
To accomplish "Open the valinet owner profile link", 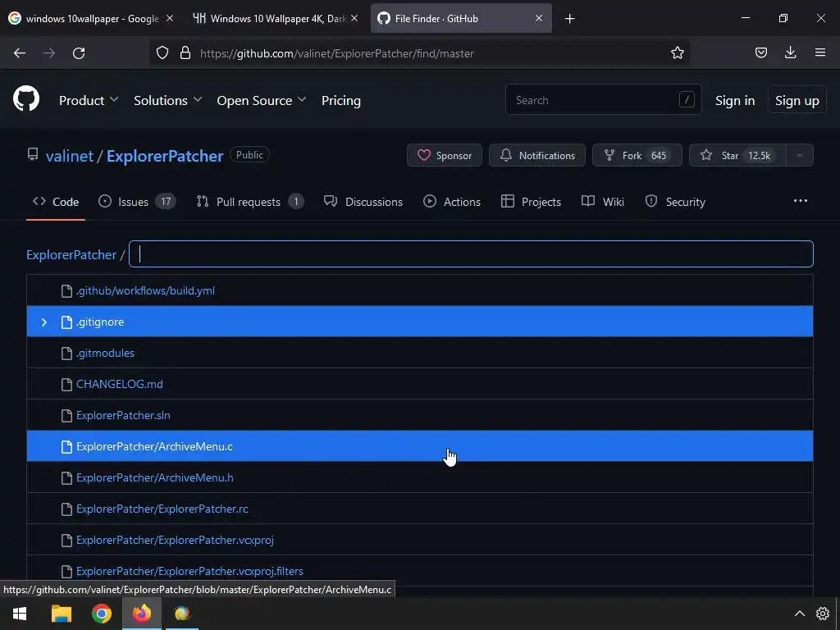I will (x=70, y=156).
